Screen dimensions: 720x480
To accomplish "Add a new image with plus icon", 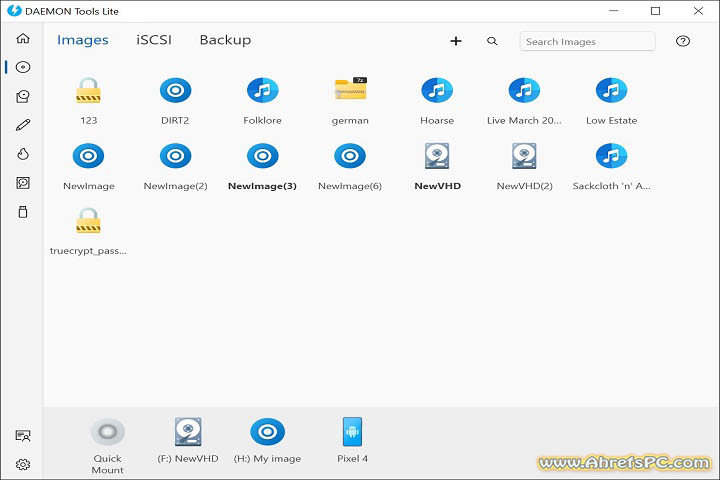I will point(456,41).
